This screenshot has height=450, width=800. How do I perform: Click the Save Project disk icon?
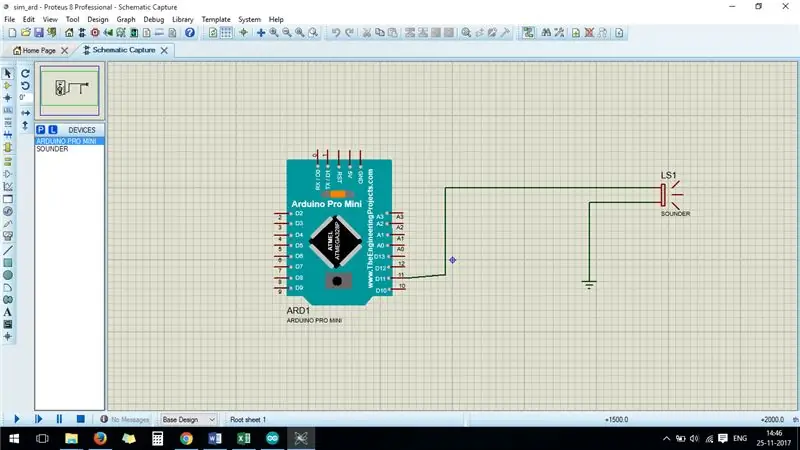point(39,33)
